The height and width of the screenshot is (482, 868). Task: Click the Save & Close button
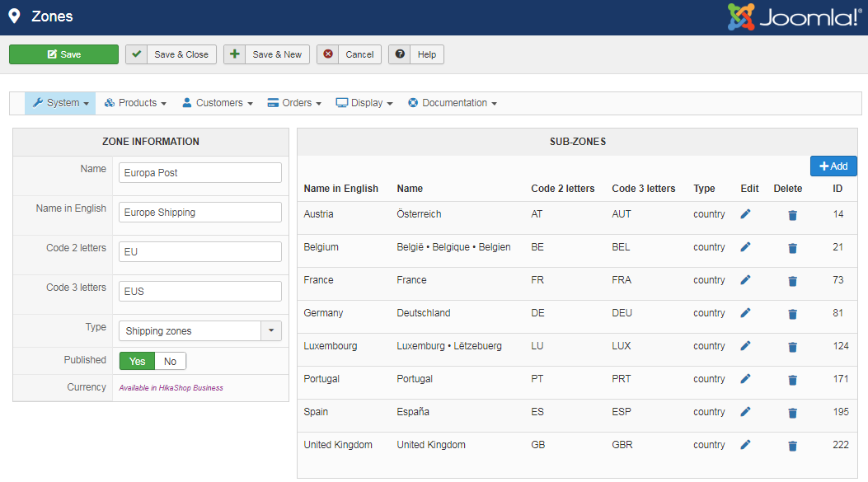171,54
